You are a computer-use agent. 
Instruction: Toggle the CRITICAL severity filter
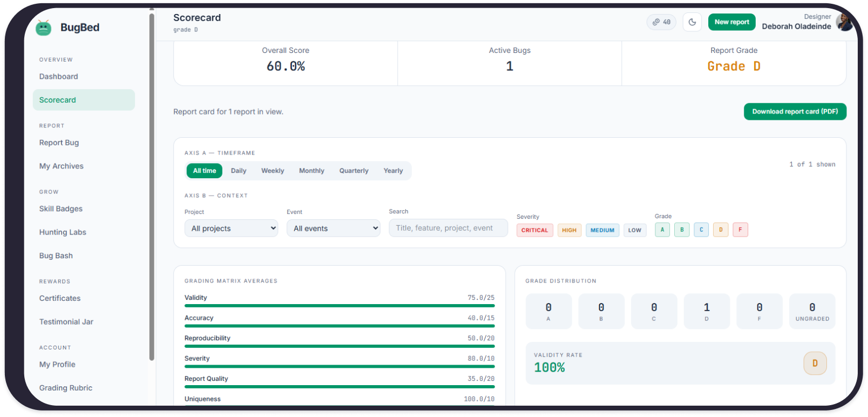[534, 230]
